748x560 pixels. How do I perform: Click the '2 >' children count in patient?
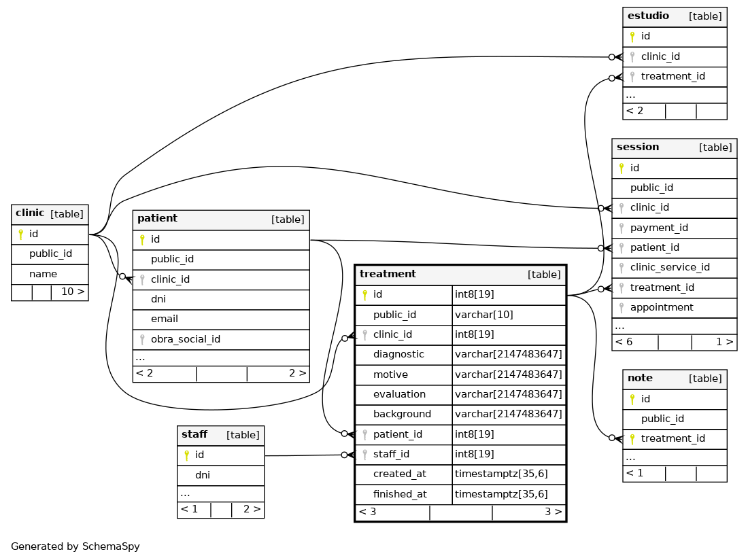[298, 374]
